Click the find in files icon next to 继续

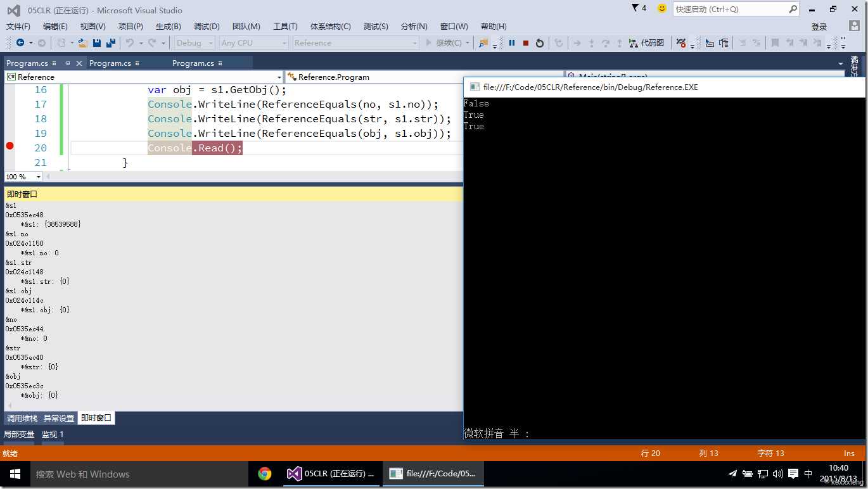coord(483,43)
